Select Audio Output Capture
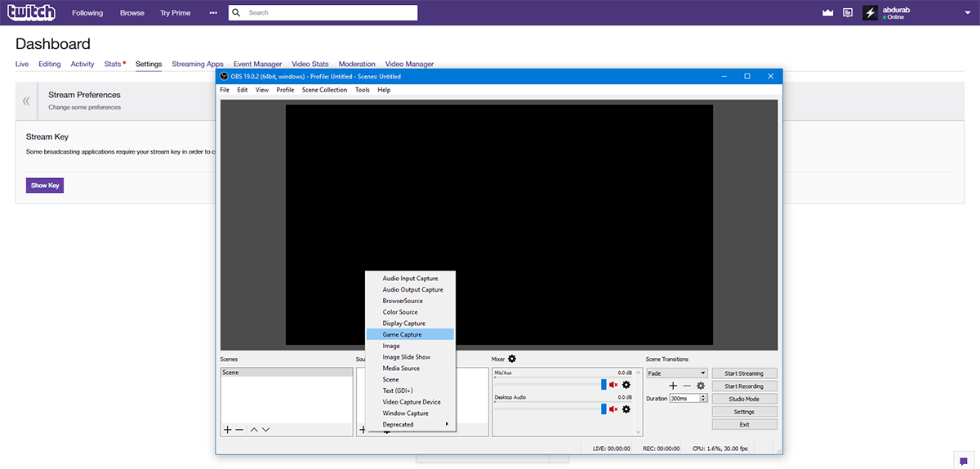The width and height of the screenshot is (980, 469). click(410, 289)
